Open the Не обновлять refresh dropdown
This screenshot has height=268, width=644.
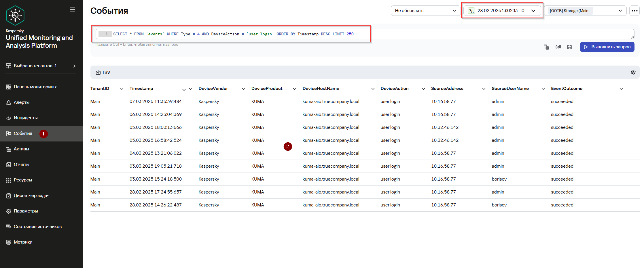425,11
